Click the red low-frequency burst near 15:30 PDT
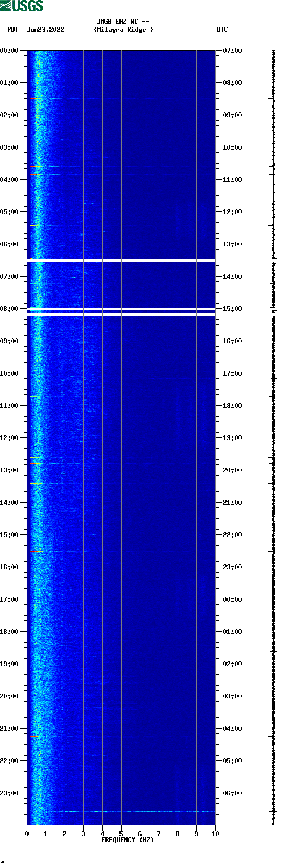The height and width of the screenshot is (868, 297). pyautogui.click(x=36, y=552)
